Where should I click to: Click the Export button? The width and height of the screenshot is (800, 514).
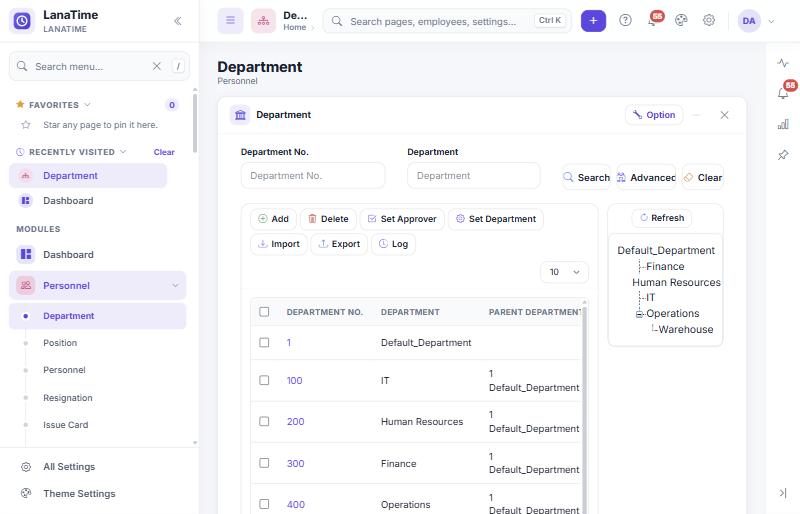tap(339, 244)
